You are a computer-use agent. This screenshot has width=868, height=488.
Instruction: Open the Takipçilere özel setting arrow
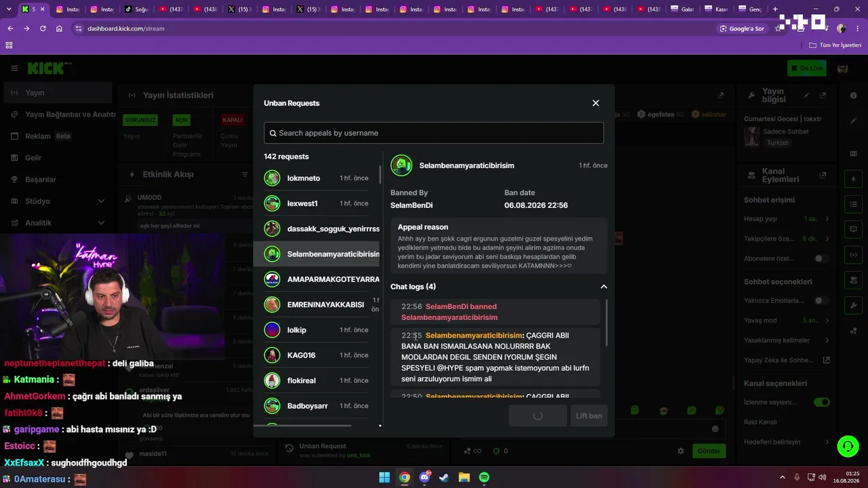[827, 239]
